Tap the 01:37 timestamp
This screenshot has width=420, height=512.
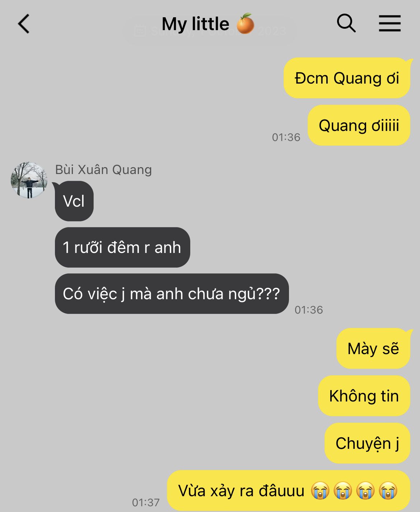click(146, 502)
